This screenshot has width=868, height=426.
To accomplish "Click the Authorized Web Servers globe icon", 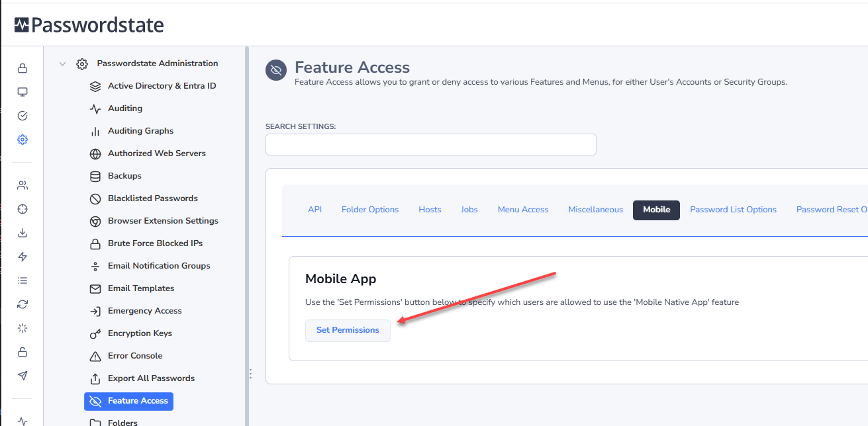I will [95, 153].
